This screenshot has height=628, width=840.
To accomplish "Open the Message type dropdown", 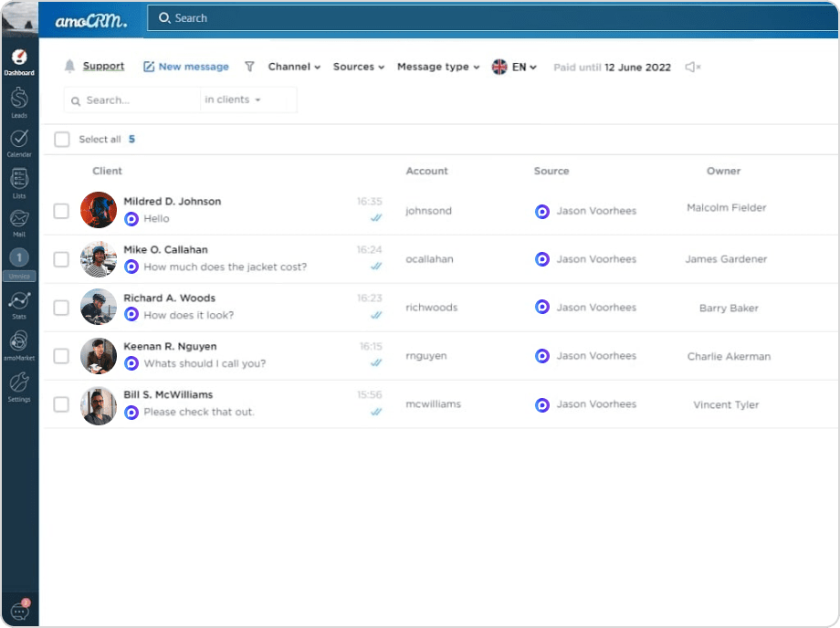I will click(437, 66).
